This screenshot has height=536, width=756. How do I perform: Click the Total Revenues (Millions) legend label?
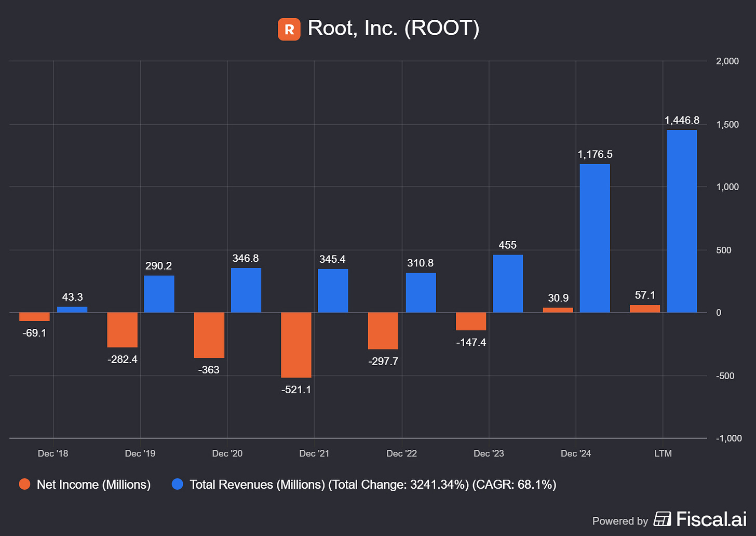coord(373,485)
